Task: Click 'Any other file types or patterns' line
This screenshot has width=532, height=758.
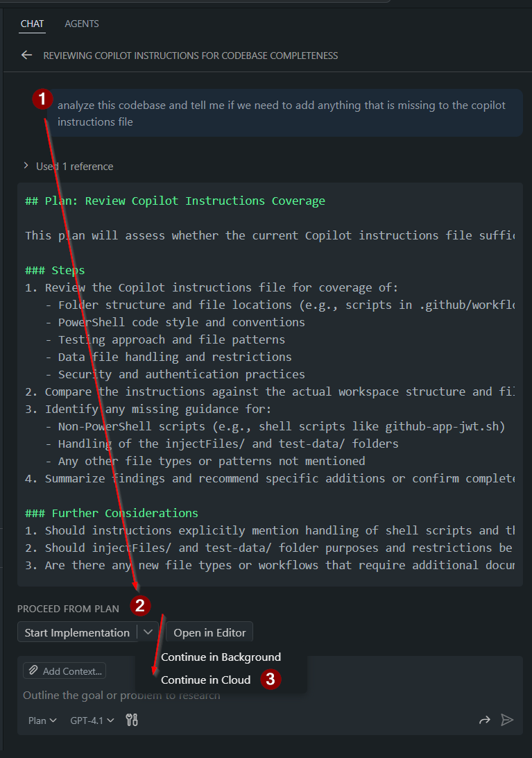Action: point(205,461)
